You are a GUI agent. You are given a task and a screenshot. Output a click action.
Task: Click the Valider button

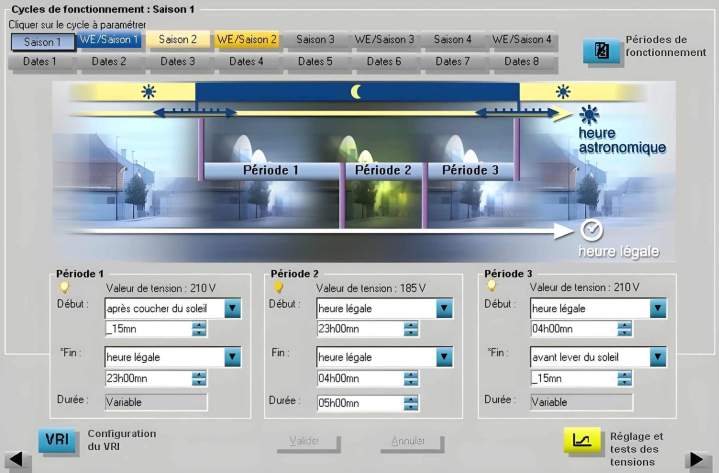click(x=309, y=442)
